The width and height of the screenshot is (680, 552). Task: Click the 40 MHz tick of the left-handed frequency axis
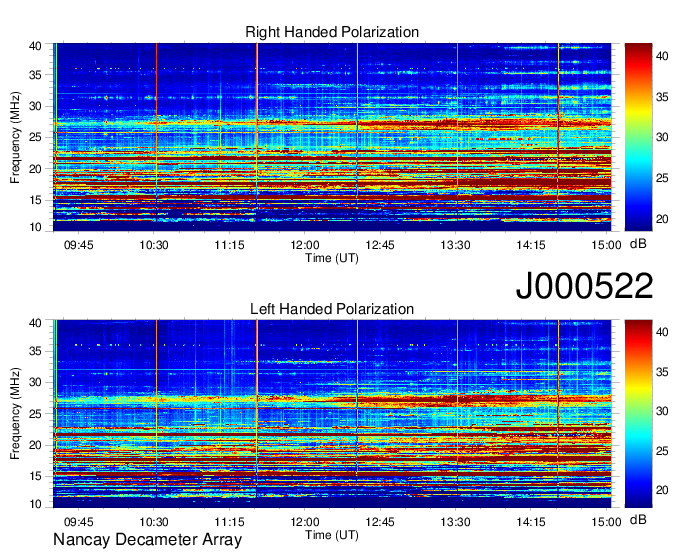click(35, 323)
